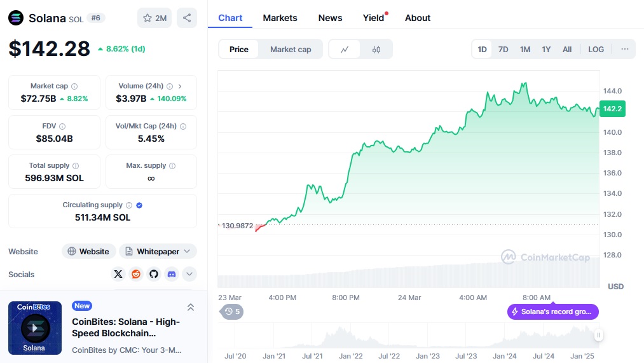644x363 pixels.
Task: Click the $3.97B volume value
Action: [131, 99]
